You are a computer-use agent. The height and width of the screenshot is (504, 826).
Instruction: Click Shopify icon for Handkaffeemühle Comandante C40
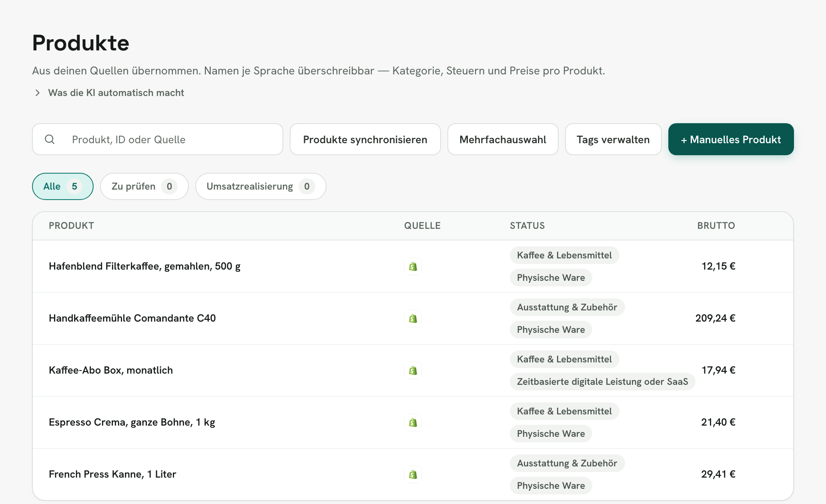pyautogui.click(x=413, y=318)
